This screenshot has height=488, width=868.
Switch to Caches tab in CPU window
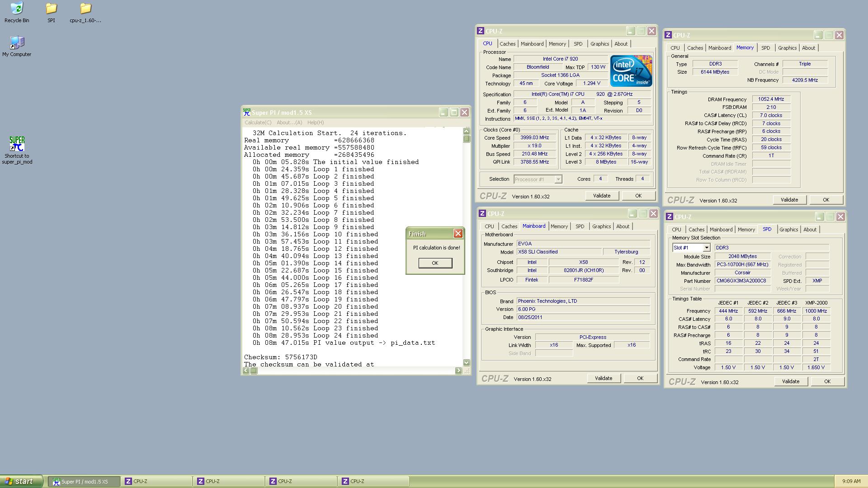click(507, 44)
